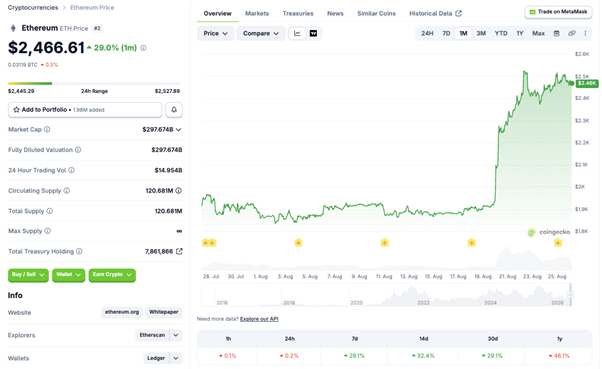
Task: Open the calendar date range picker
Action: (556, 33)
